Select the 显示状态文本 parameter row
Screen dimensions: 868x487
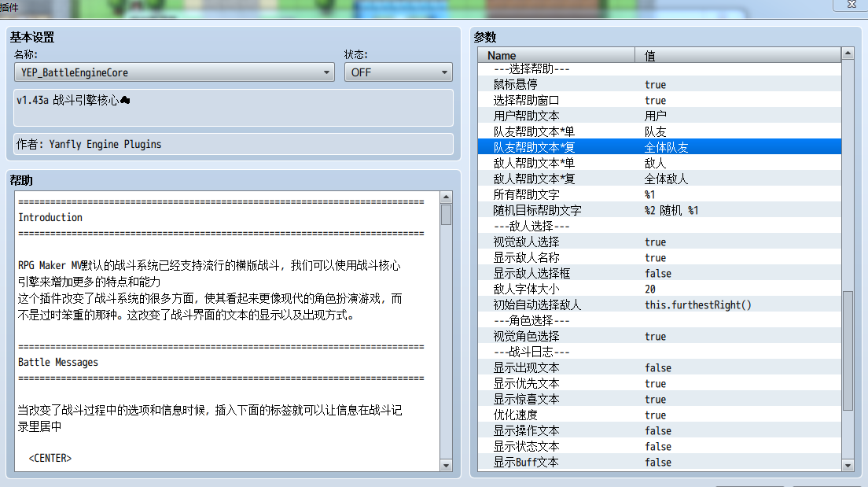pos(660,446)
